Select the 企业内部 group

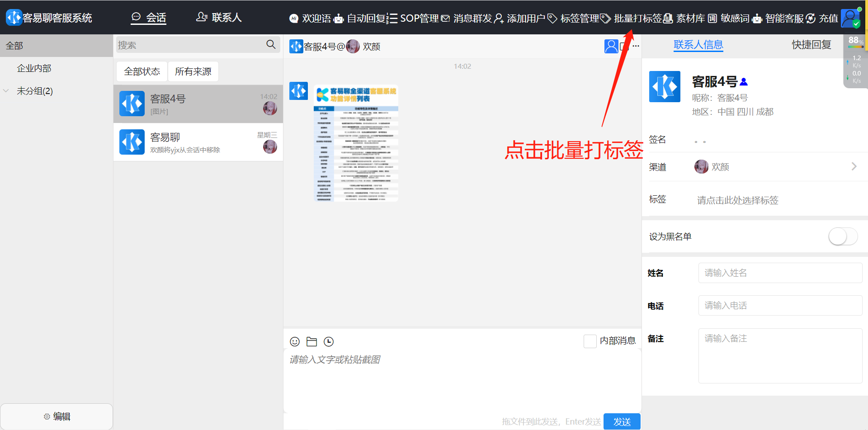[x=34, y=68]
